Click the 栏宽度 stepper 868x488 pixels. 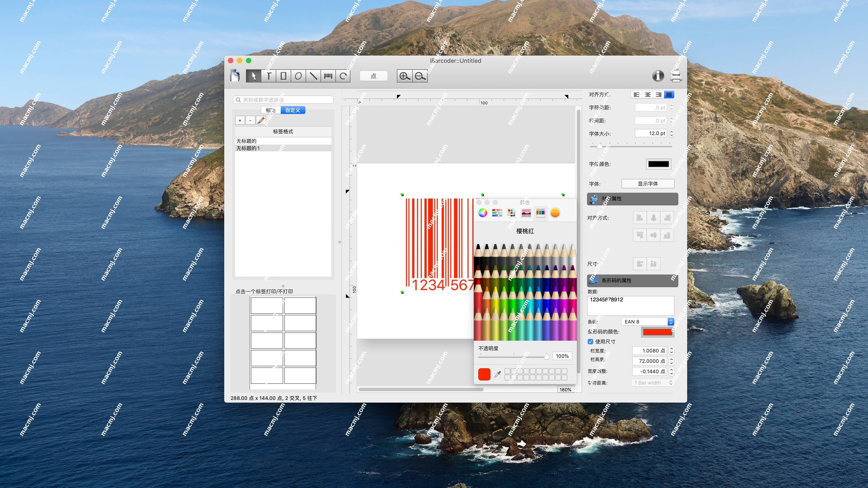671,351
